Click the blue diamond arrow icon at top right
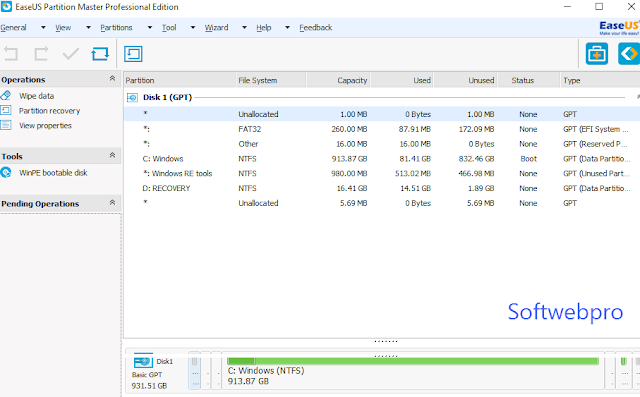This screenshot has height=397, width=640. pyautogui.click(x=629, y=53)
